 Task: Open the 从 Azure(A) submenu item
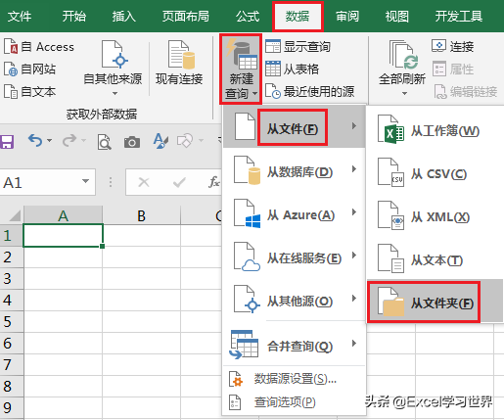click(x=294, y=213)
